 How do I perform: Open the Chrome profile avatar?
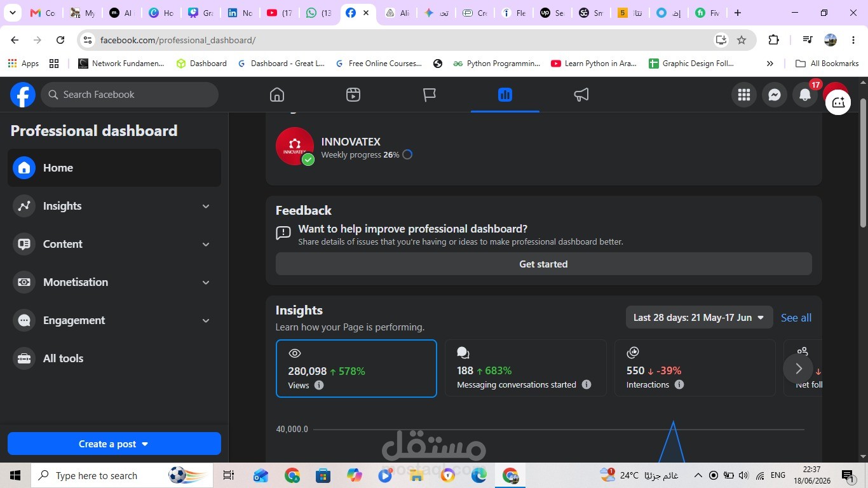[x=831, y=40]
